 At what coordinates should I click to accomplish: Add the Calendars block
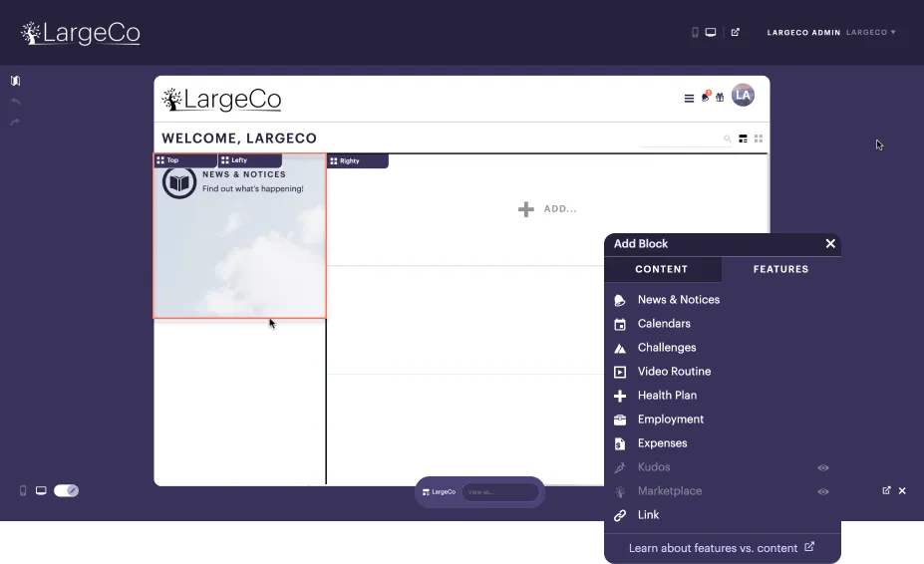pyautogui.click(x=723, y=324)
